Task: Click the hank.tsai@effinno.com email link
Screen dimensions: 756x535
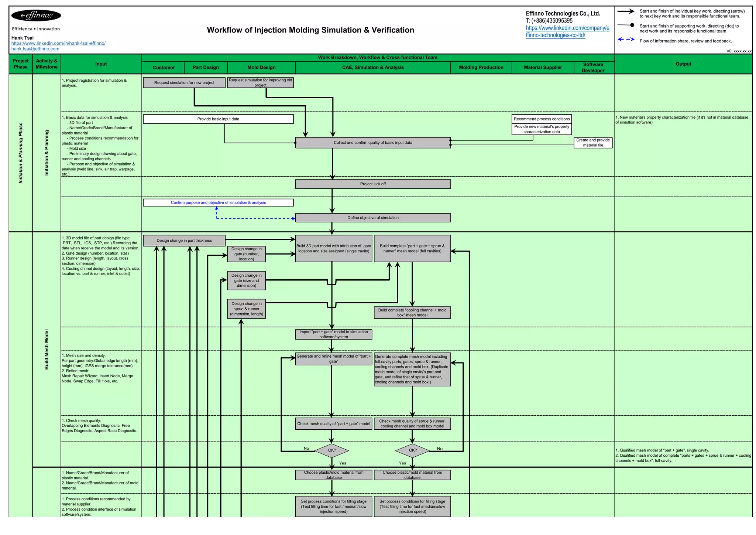Action: [x=35, y=49]
